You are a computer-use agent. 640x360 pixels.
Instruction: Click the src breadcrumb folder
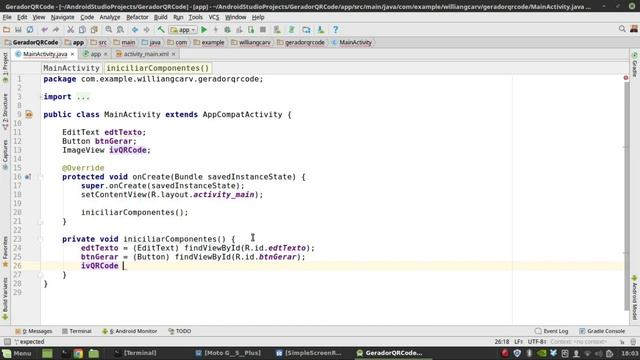[x=99, y=42]
